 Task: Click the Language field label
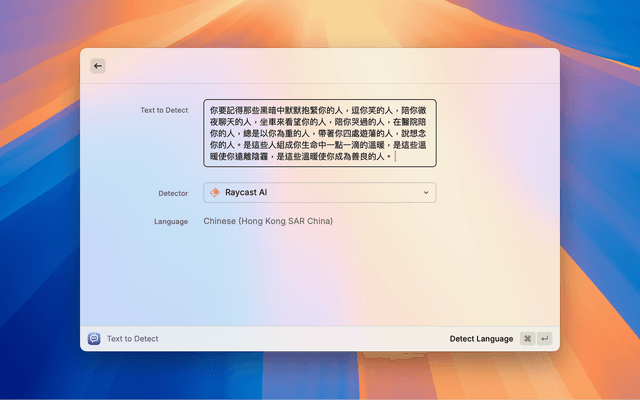pos(171,221)
